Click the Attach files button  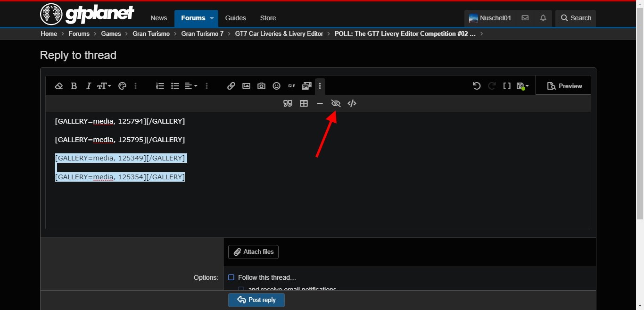pyautogui.click(x=253, y=252)
